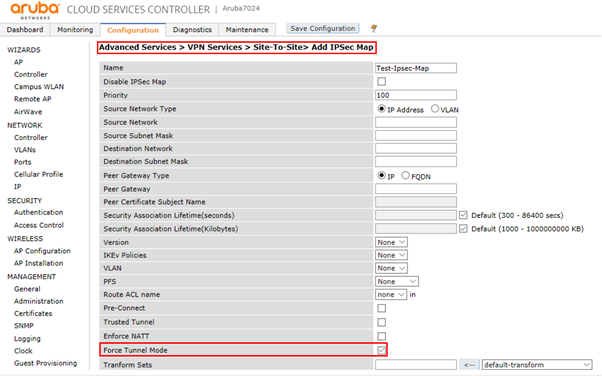Click the Destination Subnet Mask field
This screenshot has height=376, width=602.
(416, 161)
